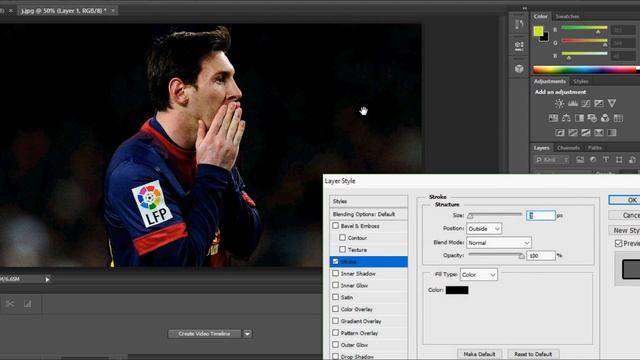Uncheck the Stroke style checkbox
This screenshot has height=360, width=640.
[336, 261]
